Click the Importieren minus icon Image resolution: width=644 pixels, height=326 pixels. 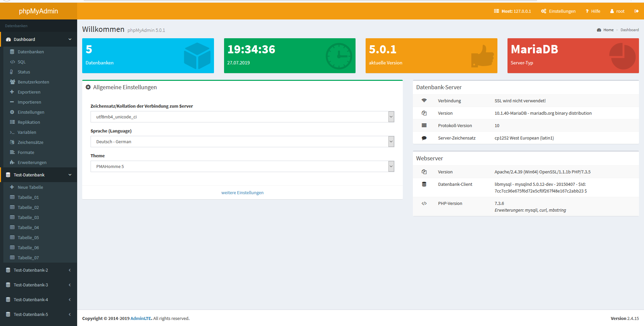click(x=12, y=102)
